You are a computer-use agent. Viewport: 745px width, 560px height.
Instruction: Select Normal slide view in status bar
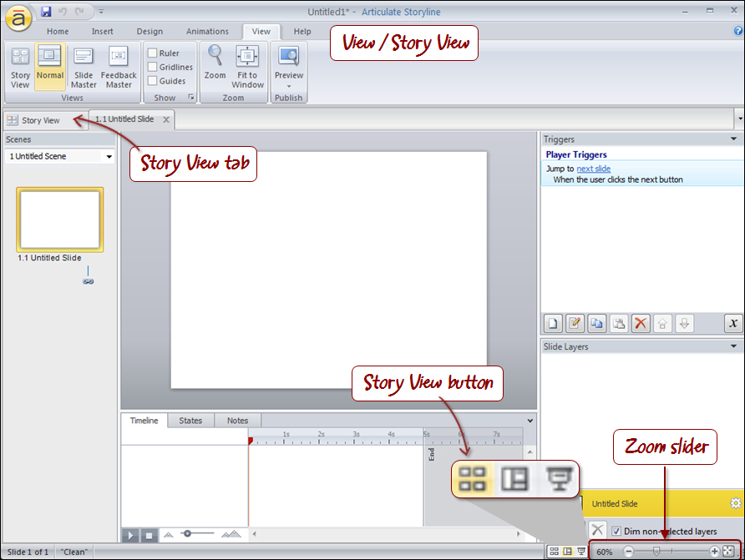pyautogui.click(x=567, y=552)
